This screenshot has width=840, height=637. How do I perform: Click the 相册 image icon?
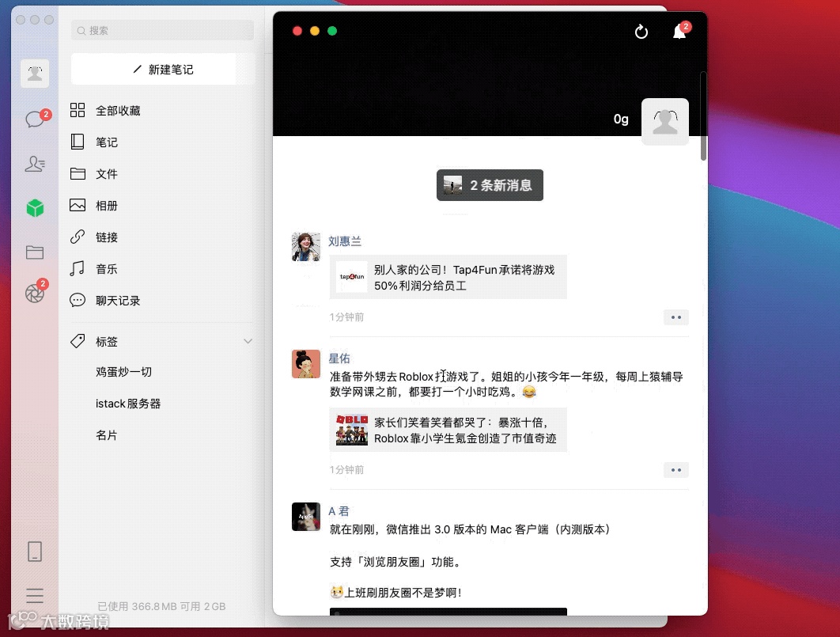pyautogui.click(x=78, y=205)
